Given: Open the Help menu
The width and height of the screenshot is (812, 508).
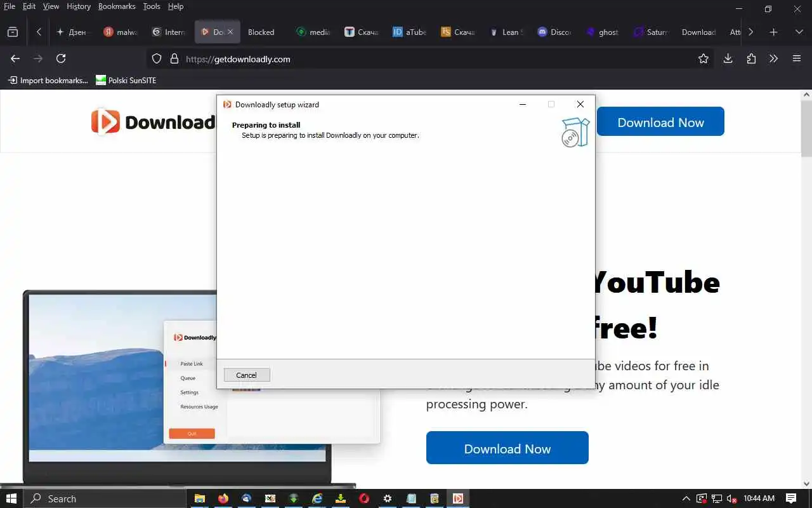Looking at the screenshot, I should click(x=176, y=6).
